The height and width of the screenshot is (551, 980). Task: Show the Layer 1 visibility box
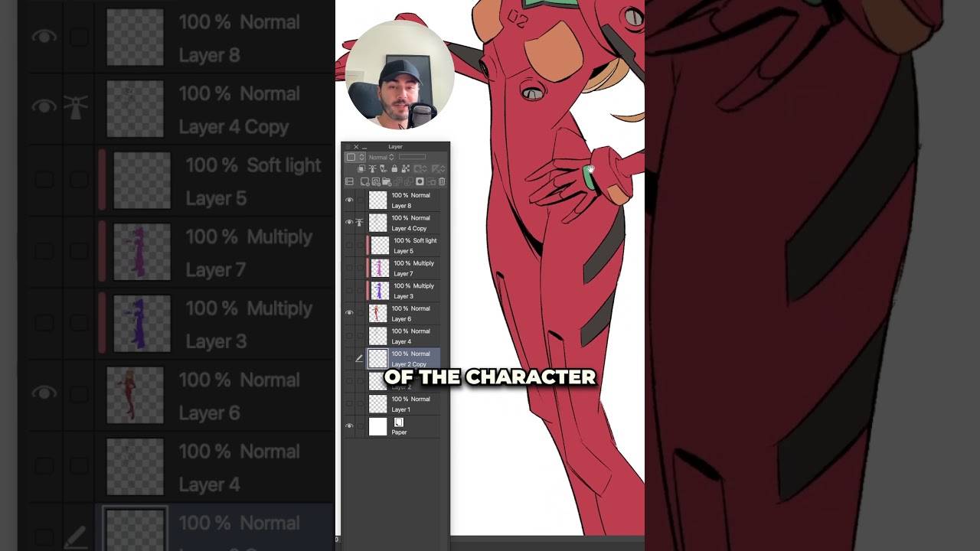coord(349,404)
